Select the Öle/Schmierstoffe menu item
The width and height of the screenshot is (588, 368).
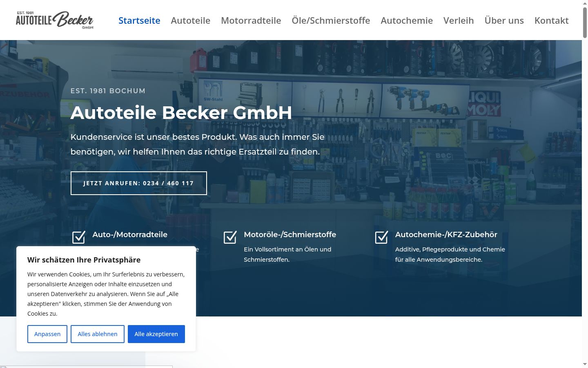tap(331, 20)
